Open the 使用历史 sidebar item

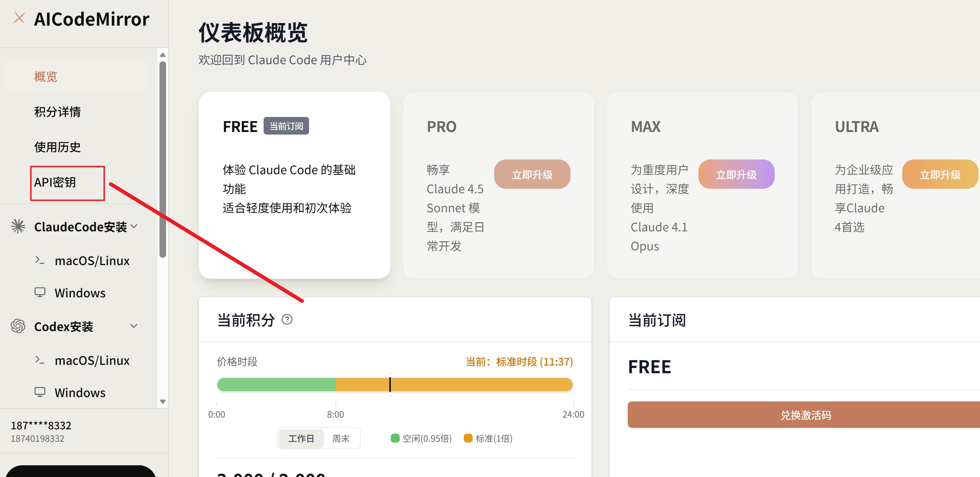[57, 147]
